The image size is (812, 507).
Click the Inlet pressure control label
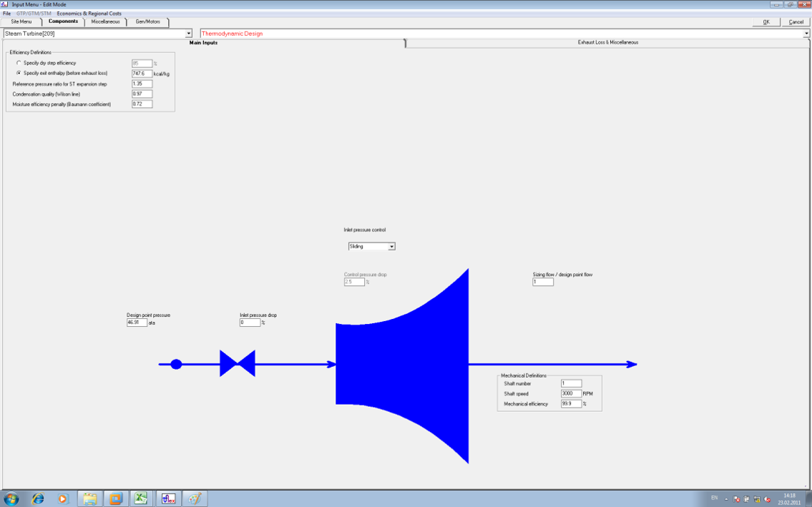pyautogui.click(x=365, y=230)
